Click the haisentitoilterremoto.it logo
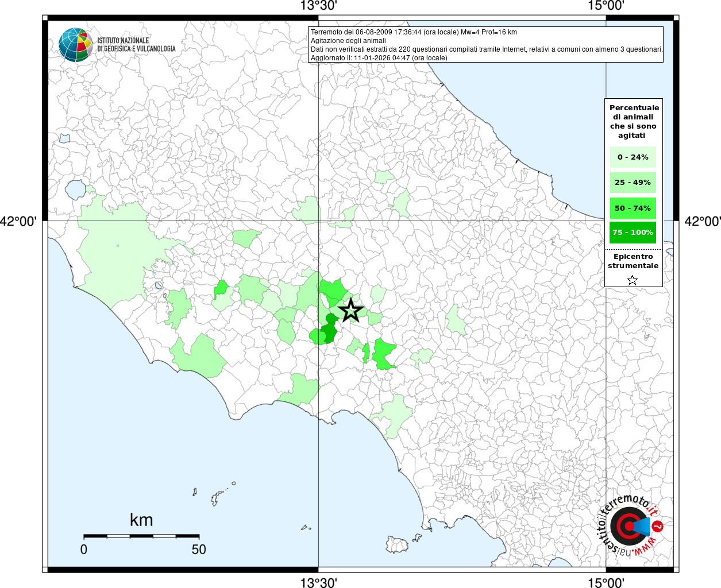 [630, 525]
